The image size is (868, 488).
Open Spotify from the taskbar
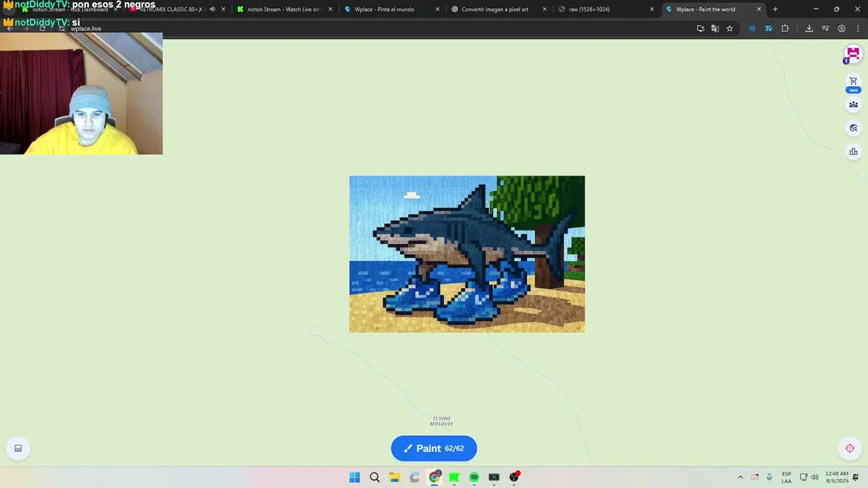474,477
